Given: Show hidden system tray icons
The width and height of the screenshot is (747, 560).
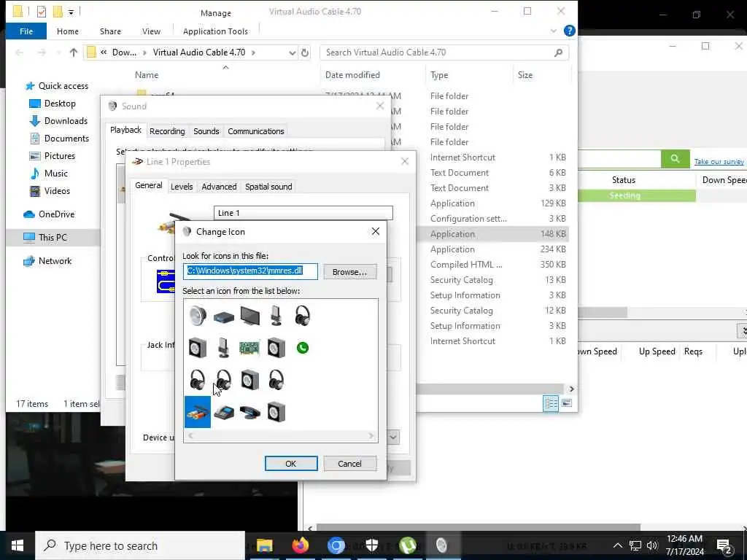Looking at the screenshot, I should pos(617,545).
